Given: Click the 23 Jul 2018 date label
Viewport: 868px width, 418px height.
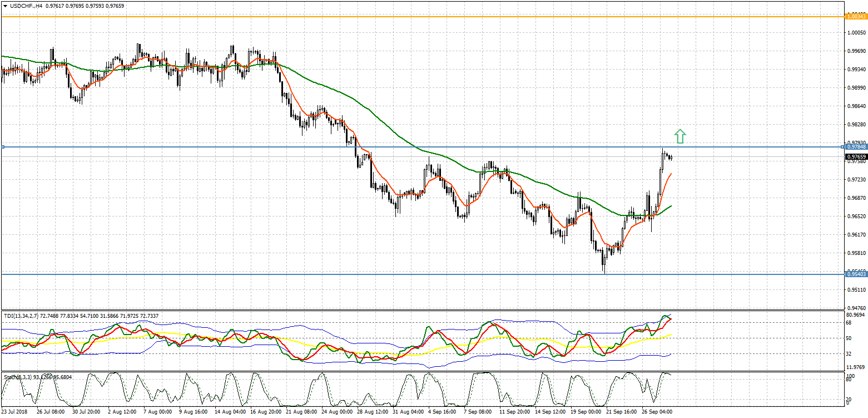Looking at the screenshot, I should pos(14,412).
